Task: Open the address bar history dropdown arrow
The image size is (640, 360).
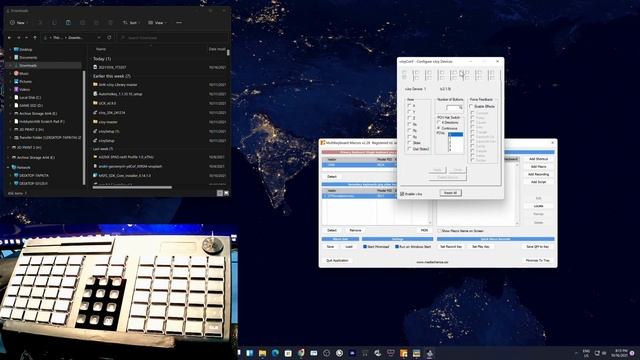Action: pyautogui.click(x=99, y=38)
